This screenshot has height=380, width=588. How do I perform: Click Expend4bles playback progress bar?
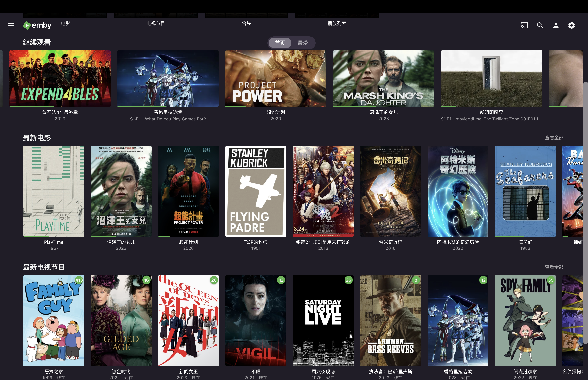pyautogui.click(x=60, y=106)
